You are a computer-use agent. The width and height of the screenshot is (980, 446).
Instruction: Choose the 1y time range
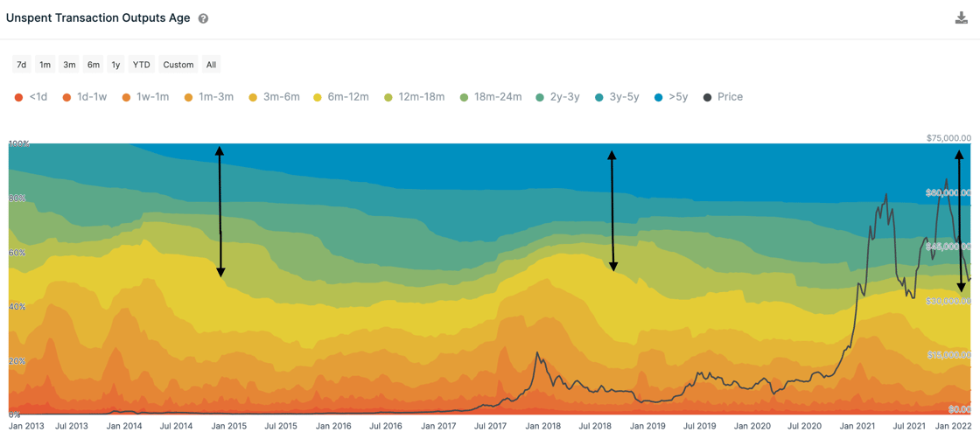115,65
